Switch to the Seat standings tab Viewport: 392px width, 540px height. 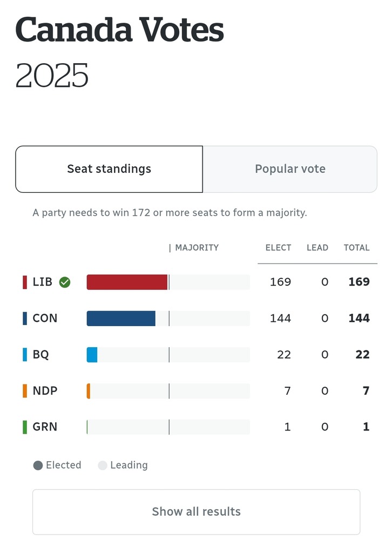coord(109,169)
